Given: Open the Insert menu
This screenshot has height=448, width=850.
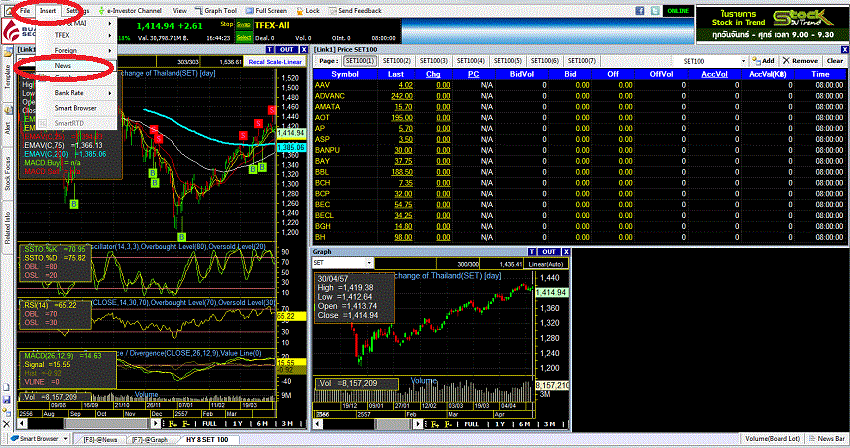Looking at the screenshot, I should 48,10.
